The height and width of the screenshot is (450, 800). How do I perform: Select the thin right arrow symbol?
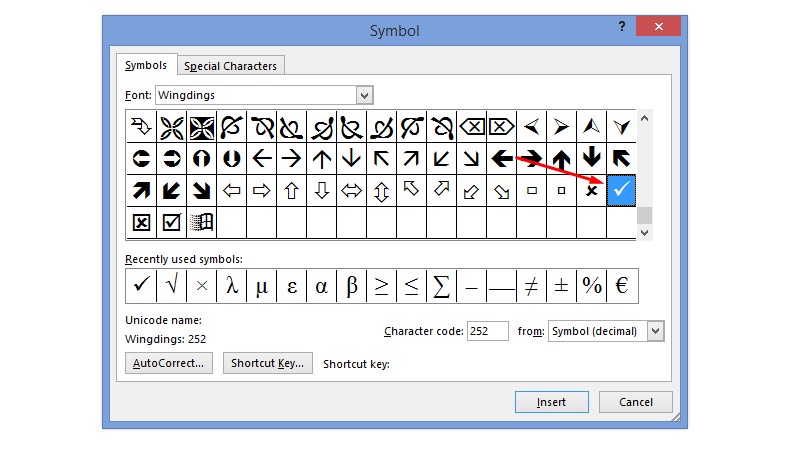(x=291, y=159)
